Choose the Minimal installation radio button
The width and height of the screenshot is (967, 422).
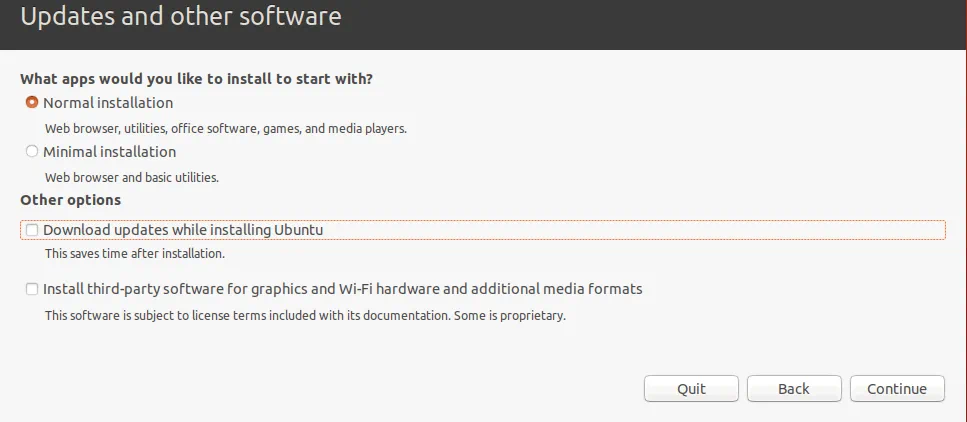click(x=32, y=152)
